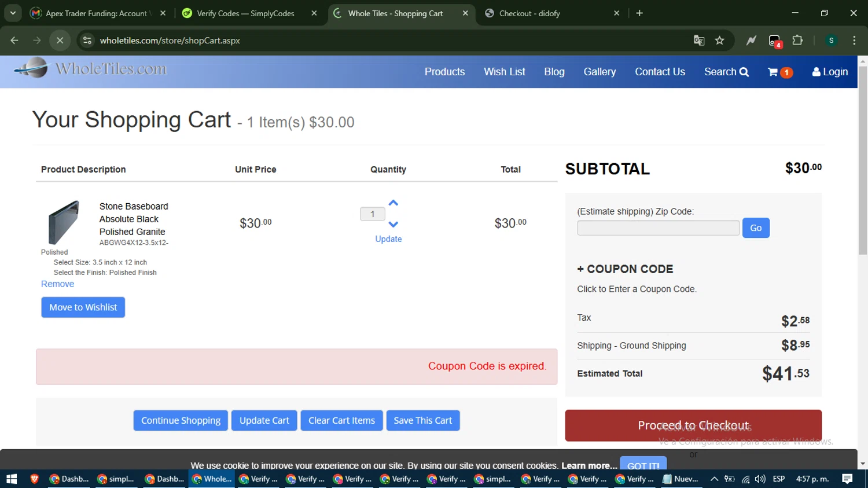The image size is (868, 488).
Task: Close the Whole Tiles Shopping Cart tab
Action: [465, 13]
